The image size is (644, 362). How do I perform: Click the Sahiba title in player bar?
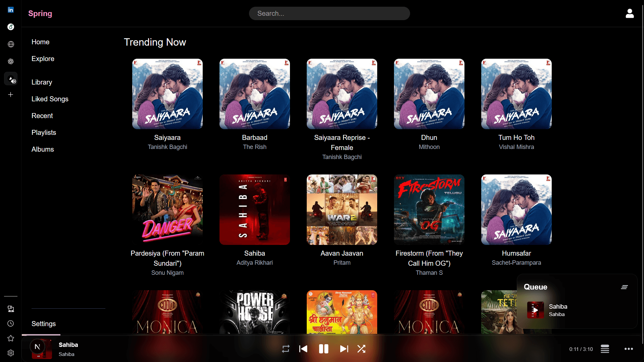(x=68, y=345)
